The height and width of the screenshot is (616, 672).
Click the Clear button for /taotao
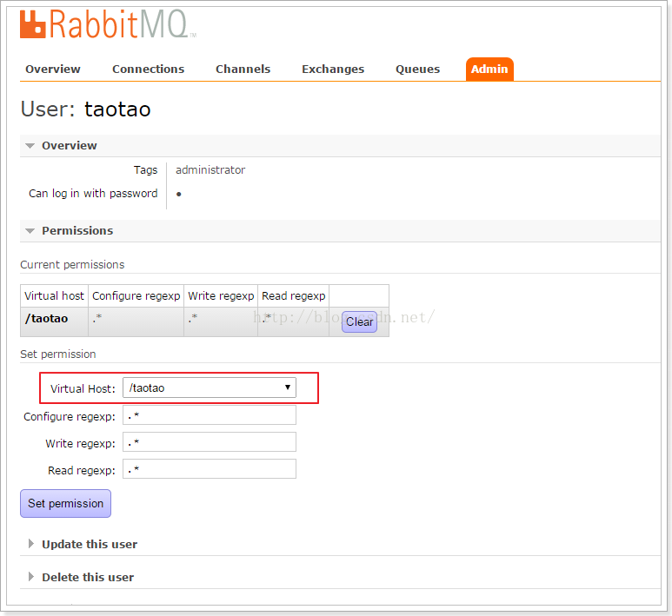click(359, 321)
